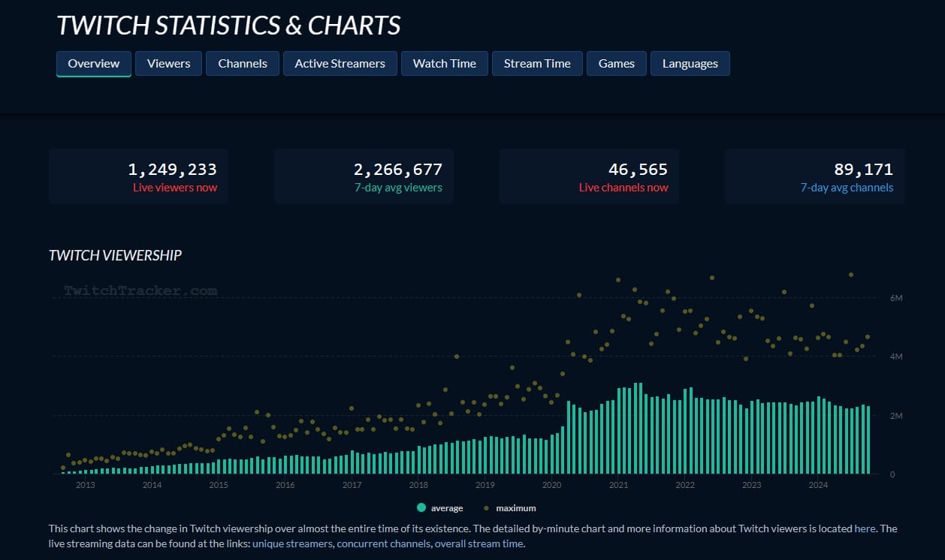The image size is (945, 560).
Task: Click the 2014 x-axis label
Action: (152, 485)
